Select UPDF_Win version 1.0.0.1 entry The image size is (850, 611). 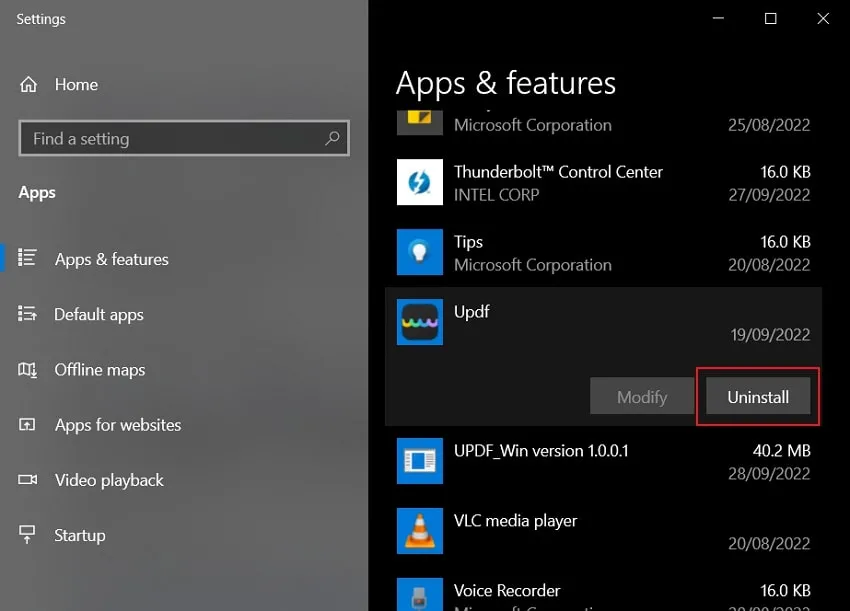pos(541,451)
